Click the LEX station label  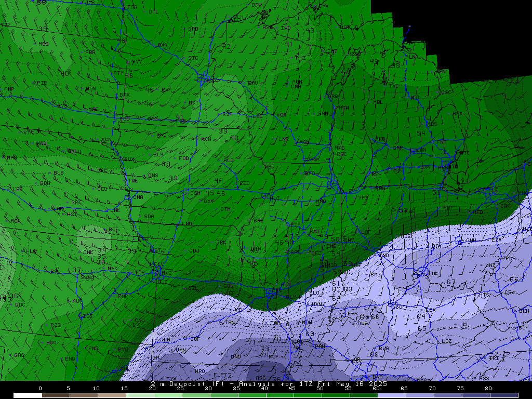click(x=430, y=310)
